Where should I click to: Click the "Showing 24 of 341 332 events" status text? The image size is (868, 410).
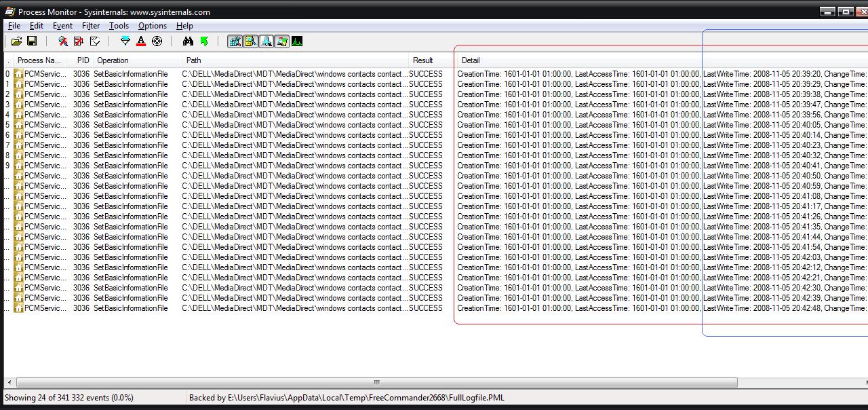point(69,398)
